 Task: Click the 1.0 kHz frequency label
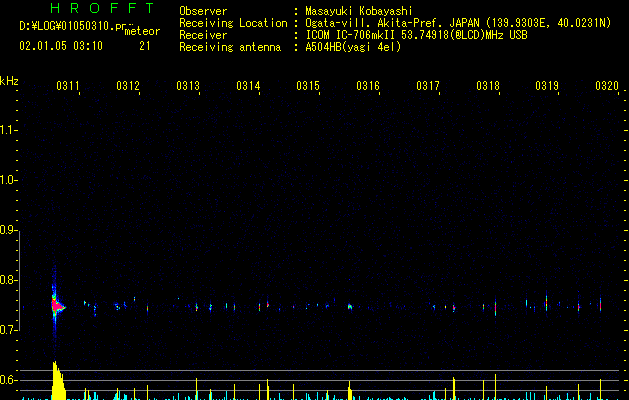click(x=8, y=180)
